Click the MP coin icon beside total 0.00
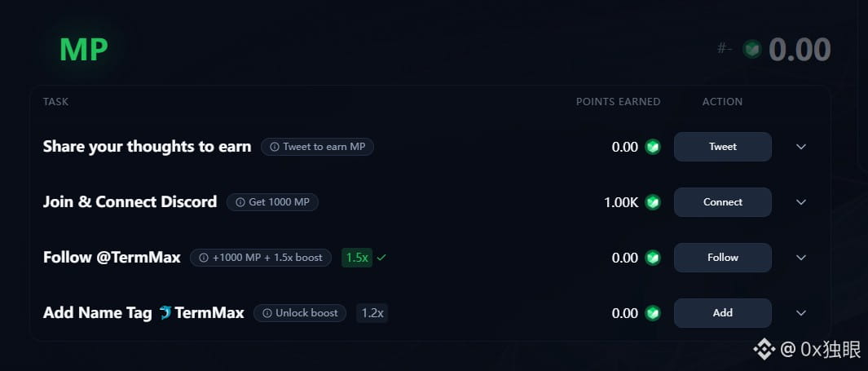868x371 pixels. (x=753, y=50)
